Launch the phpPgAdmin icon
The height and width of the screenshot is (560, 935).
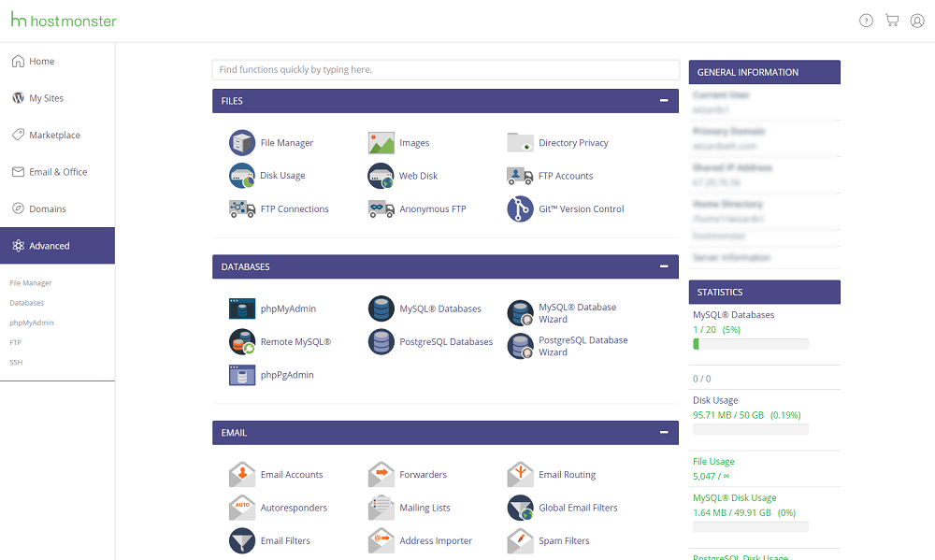(242, 375)
